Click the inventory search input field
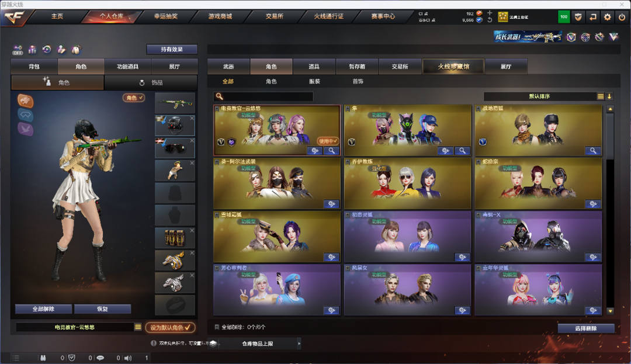Screen dimensions: 631x364 [x=264, y=96]
